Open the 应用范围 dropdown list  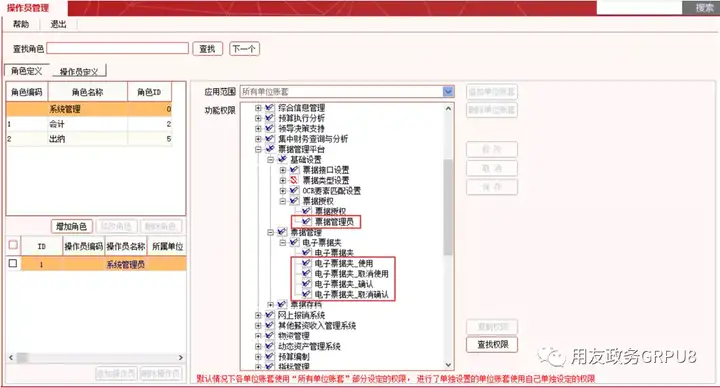(x=448, y=92)
